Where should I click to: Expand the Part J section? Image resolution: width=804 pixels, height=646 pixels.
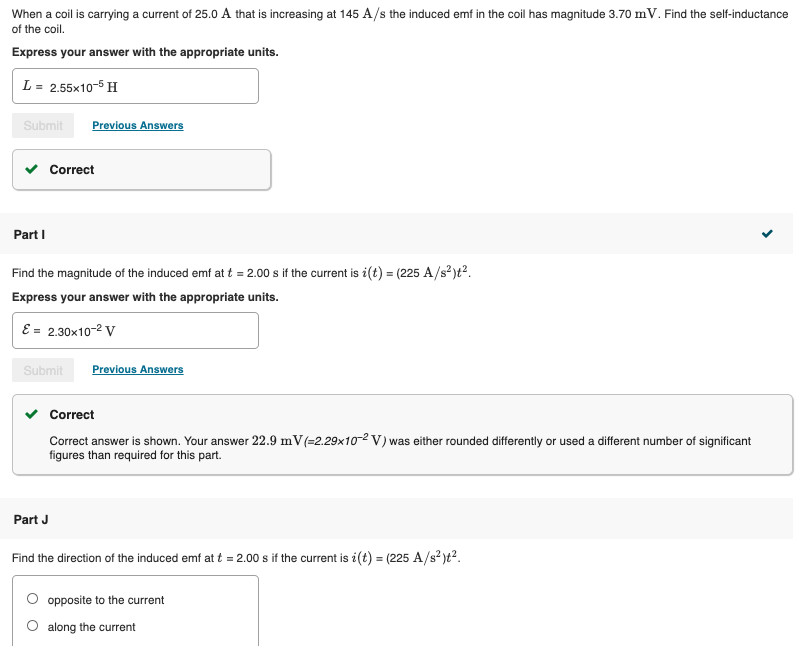pyautogui.click(x=400, y=520)
